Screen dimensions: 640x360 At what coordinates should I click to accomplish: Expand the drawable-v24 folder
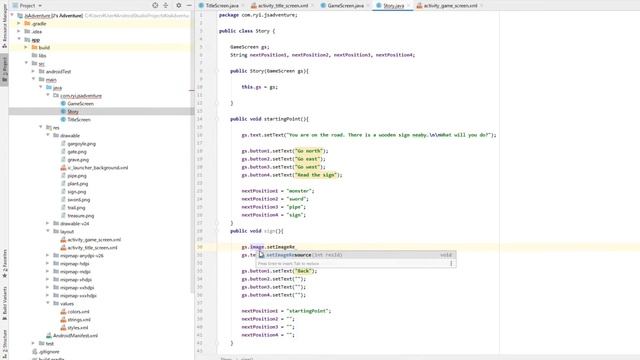click(x=48, y=224)
